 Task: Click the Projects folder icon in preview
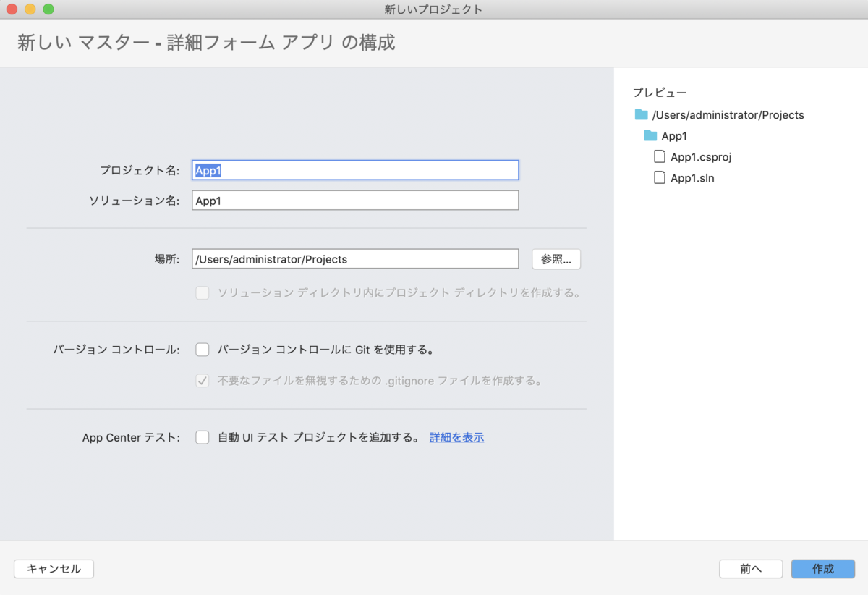[643, 114]
